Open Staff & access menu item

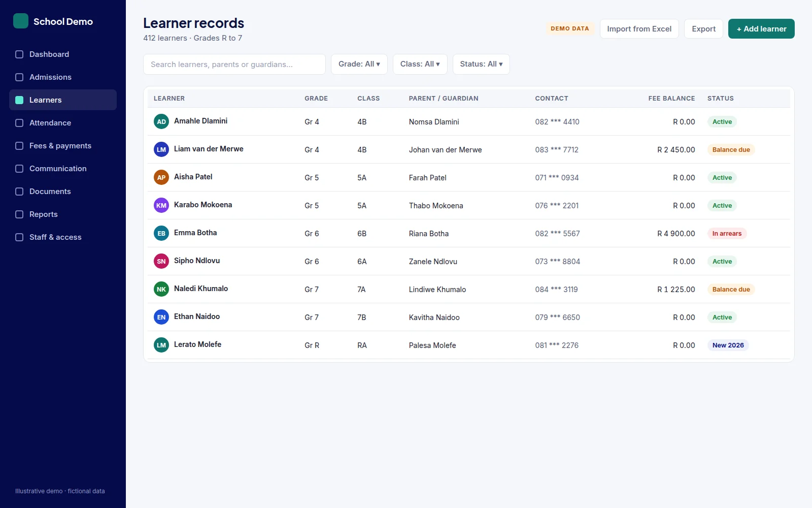(63, 237)
